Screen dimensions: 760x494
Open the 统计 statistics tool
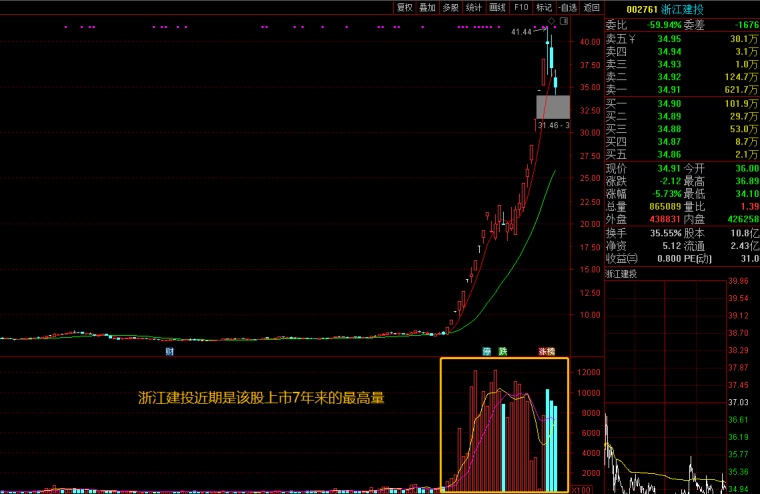(x=473, y=7)
